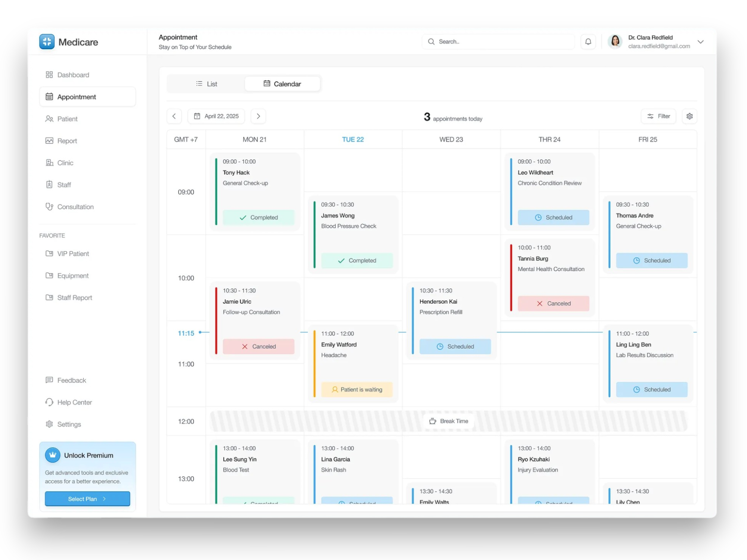Click the notification bell icon
The width and height of the screenshot is (747, 560).
point(588,42)
